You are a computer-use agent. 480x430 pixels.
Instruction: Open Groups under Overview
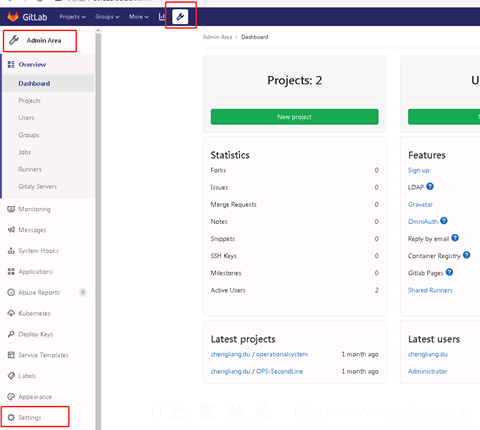(x=29, y=135)
